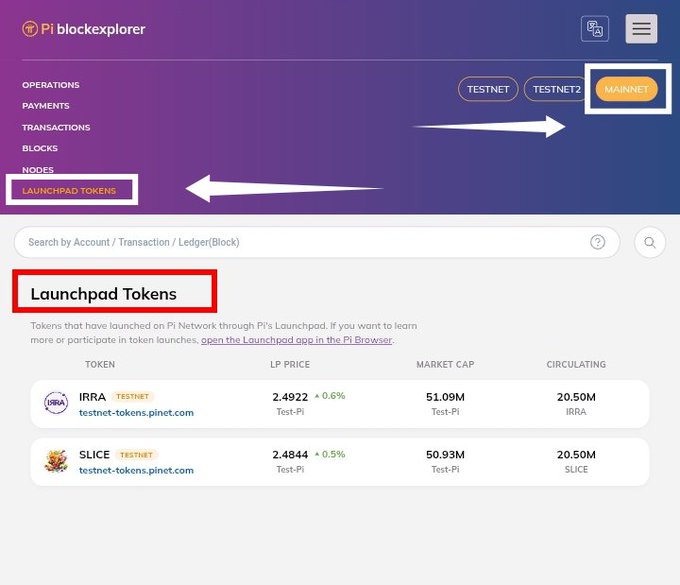Switch network to Testnet2
Image resolution: width=680 pixels, height=585 pixels.
tap(557, 89)
